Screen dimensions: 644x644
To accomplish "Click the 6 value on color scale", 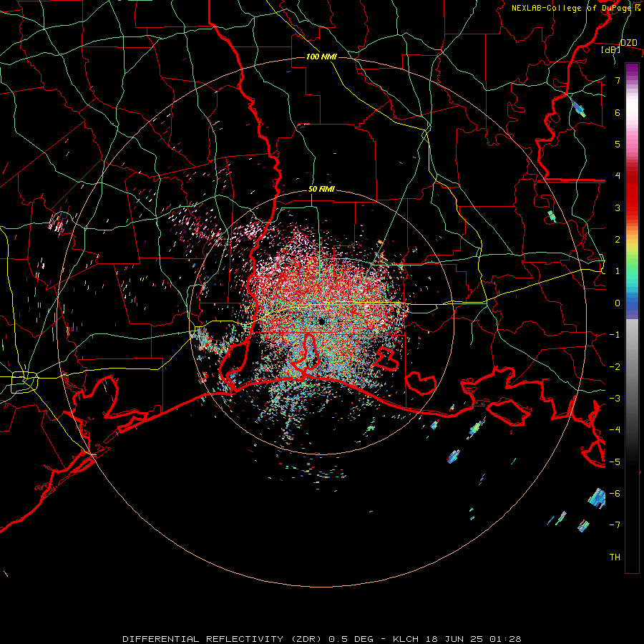I will coord(618,112).
